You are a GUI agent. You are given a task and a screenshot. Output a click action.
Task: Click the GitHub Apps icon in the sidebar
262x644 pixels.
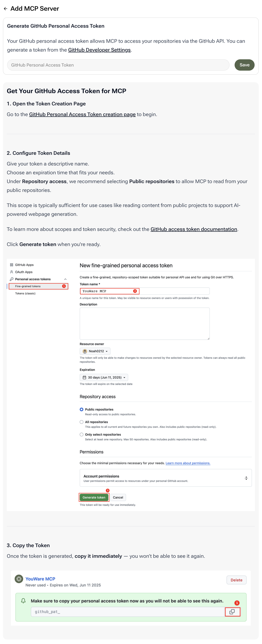11,265
